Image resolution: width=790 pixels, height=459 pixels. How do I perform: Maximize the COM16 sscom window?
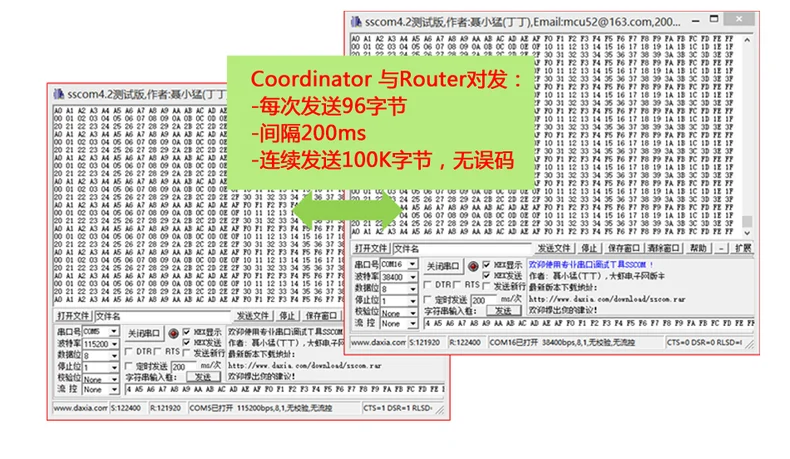click(x=714, y=19)
